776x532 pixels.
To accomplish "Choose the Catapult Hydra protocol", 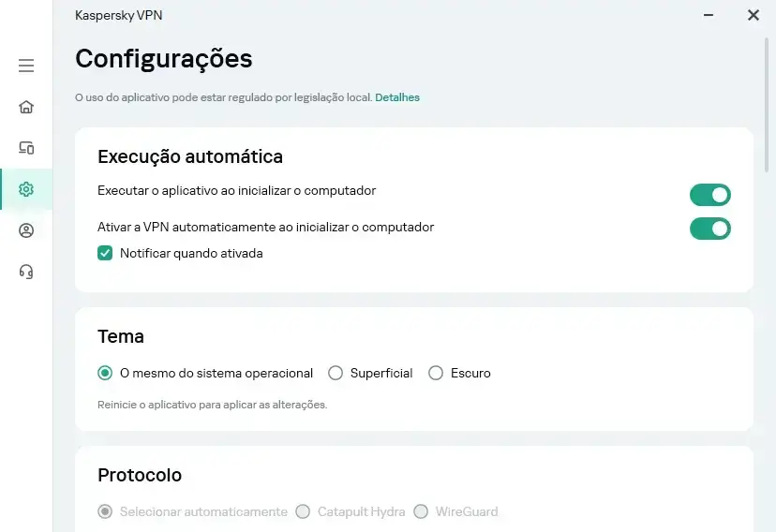I will pyautogui.click(x=303, y=511).
